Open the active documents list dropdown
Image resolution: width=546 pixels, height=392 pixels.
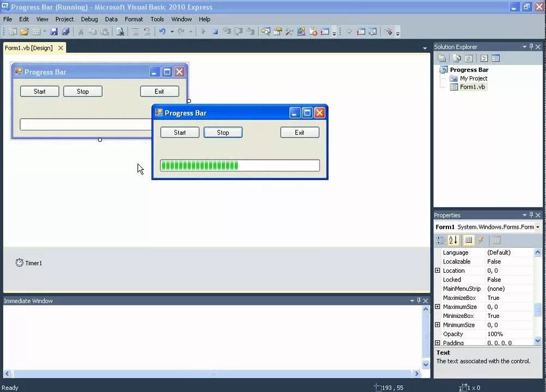(425, 48)
